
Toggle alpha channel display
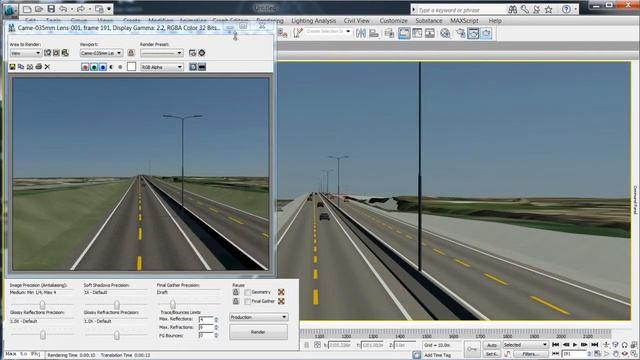(x=111, y=67)
